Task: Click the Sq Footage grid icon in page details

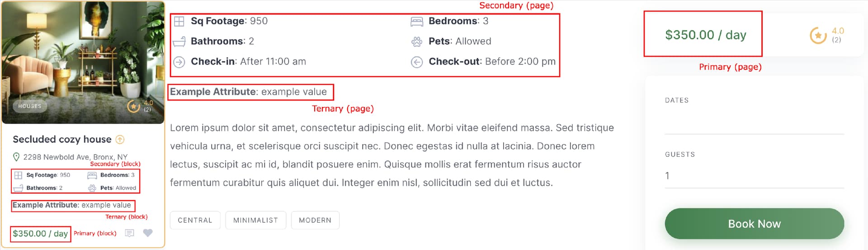Action: click(179, 21)
